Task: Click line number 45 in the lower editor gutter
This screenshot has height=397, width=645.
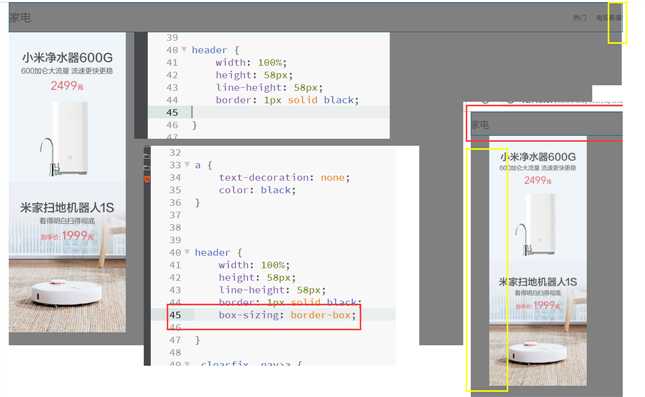Action: click(x=175, y=315)
